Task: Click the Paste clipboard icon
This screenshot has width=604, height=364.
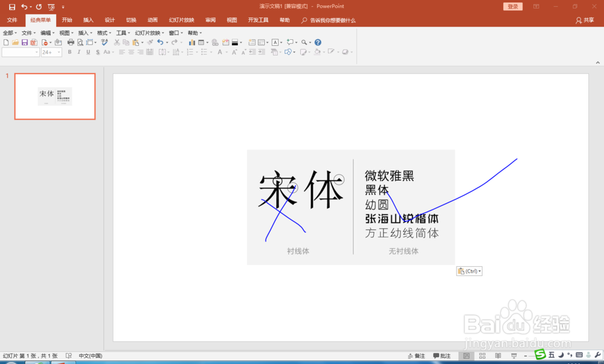Action: tap(136, 42)
